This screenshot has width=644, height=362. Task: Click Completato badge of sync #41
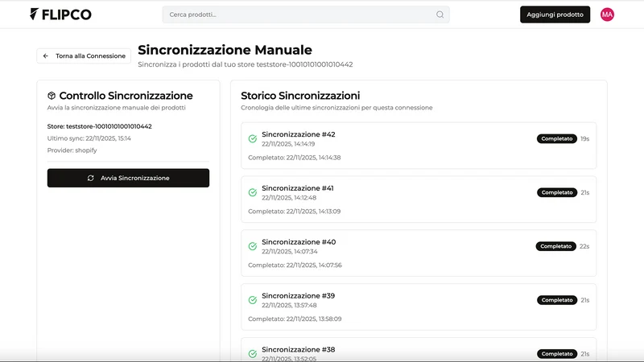click(556, 192)
